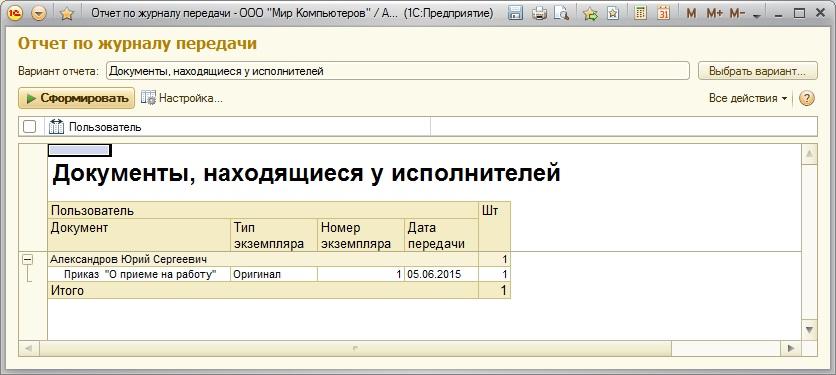836x375 pixels.
Task: Open the 'Все действия' dropdown menu
Action: click(x=747, y=98)
